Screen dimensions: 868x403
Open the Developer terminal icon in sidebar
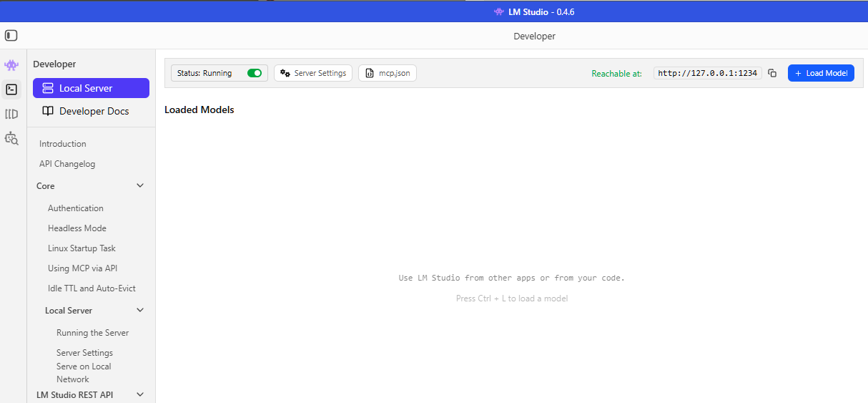[x=11, y=89]
